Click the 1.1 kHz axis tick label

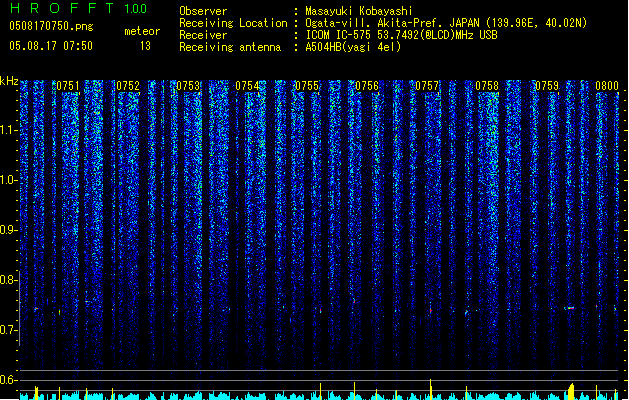pyautogui.click(x=8, y=130)
